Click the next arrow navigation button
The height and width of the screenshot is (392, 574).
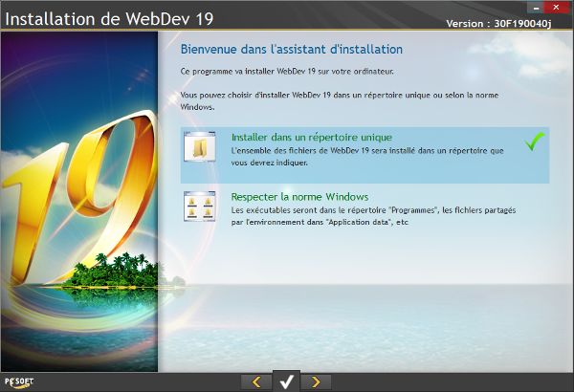[x=316, y=382]
